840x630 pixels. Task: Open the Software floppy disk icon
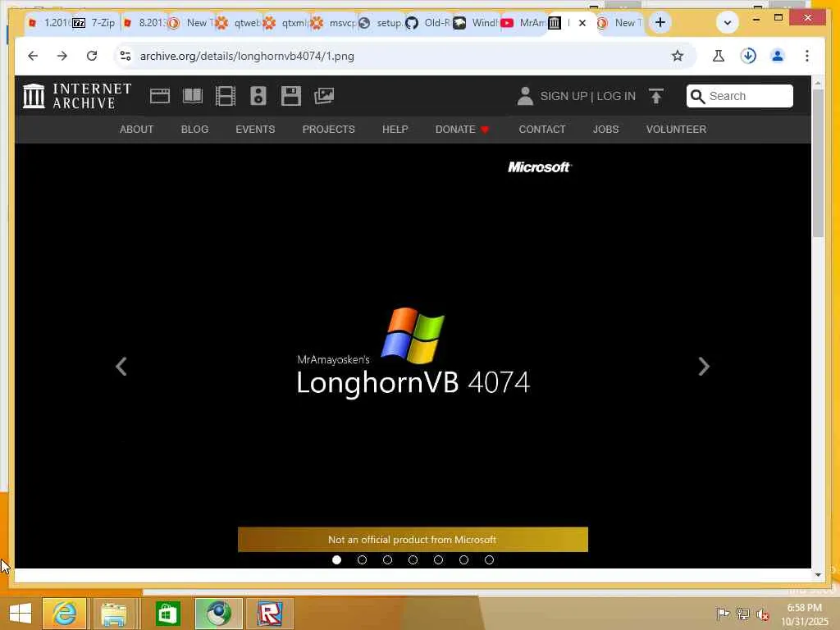coord(291,97)
